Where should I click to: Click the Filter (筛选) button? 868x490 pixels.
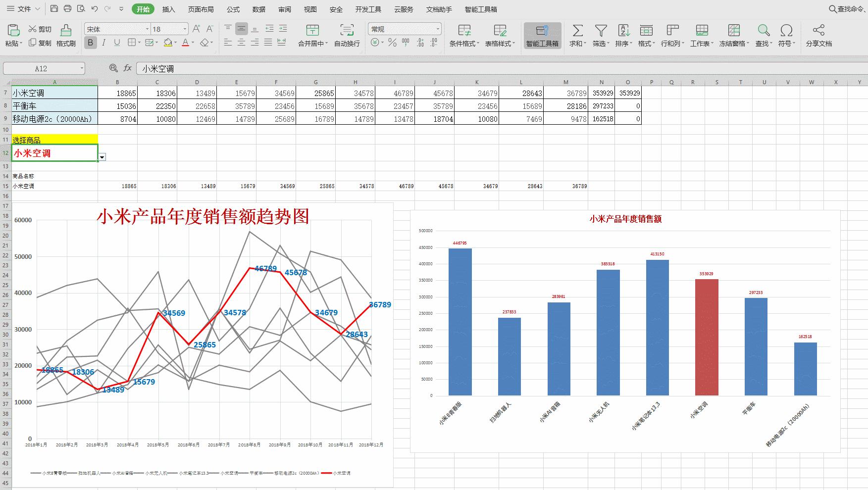click(x=601, y=36)
